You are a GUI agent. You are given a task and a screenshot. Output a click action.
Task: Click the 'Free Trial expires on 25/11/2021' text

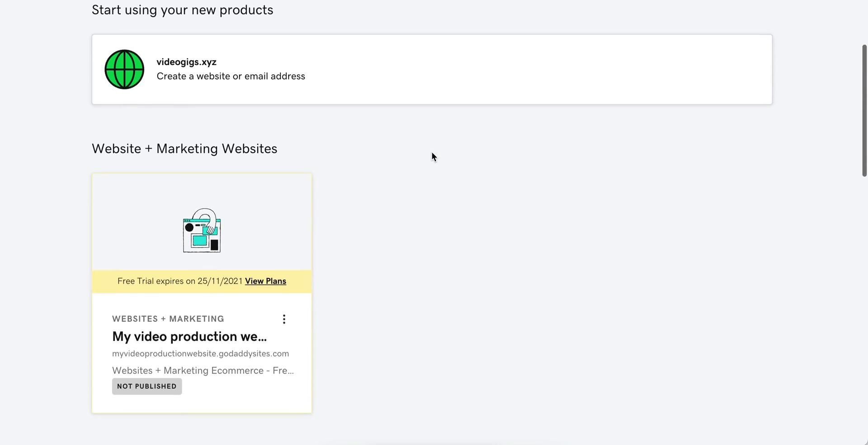click(180, 281)
